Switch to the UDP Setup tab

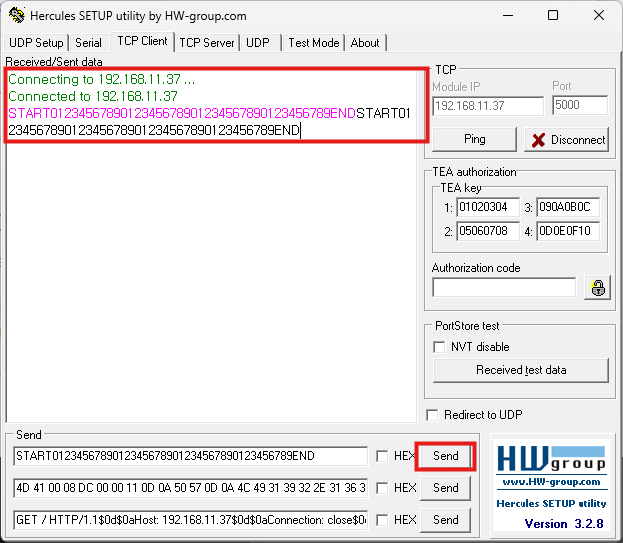[x=36, y=43]
